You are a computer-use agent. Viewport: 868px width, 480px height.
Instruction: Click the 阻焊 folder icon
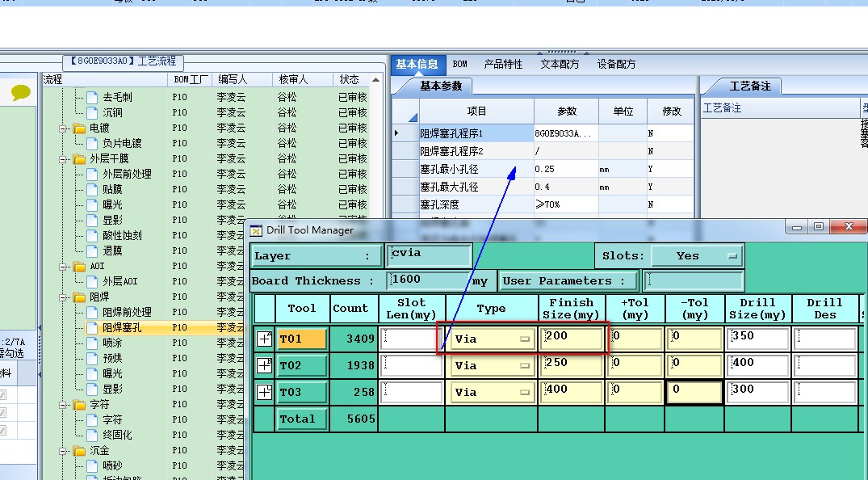79,297
